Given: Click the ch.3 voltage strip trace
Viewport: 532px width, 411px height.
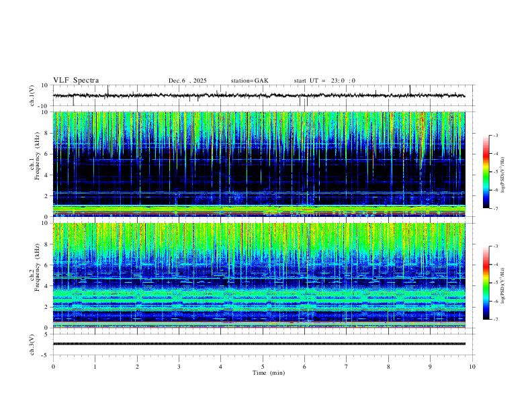Looking at the screenshot, I should tap(259, 344).
